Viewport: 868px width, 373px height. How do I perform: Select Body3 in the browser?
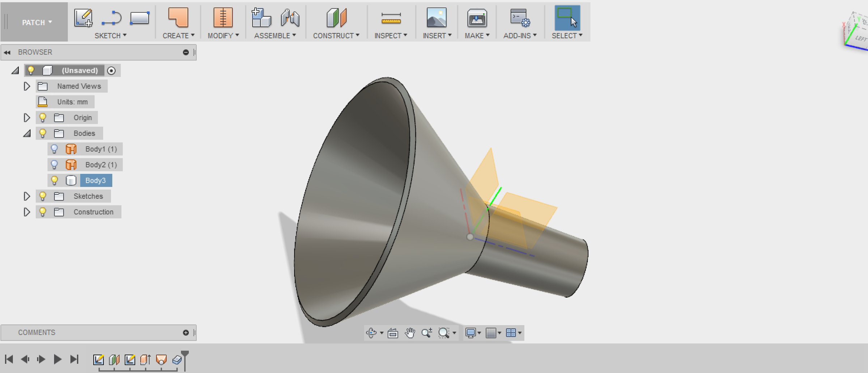(x=95, y=180)
